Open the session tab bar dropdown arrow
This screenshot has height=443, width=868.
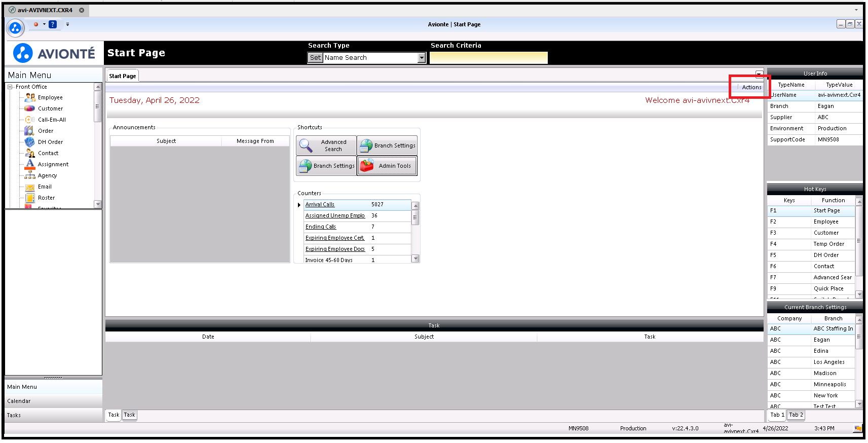pyautogui.click(x=856, y=10)
